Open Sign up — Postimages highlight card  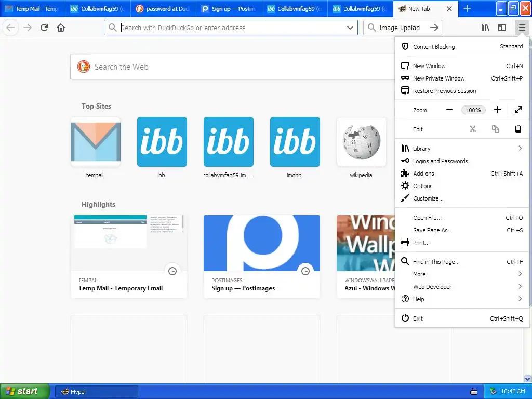pos(262,257)
